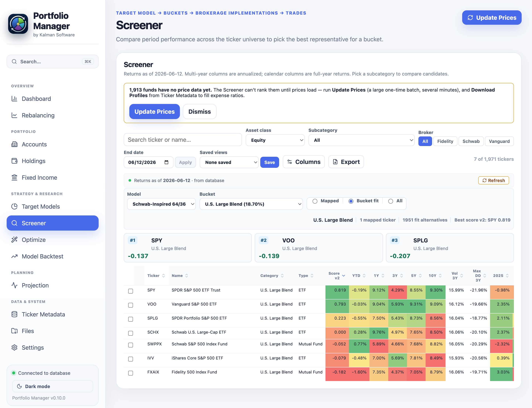Screen dimensions: 532x408
Task: Open the Subcategory dropdown
Action: tap(361, 140)
